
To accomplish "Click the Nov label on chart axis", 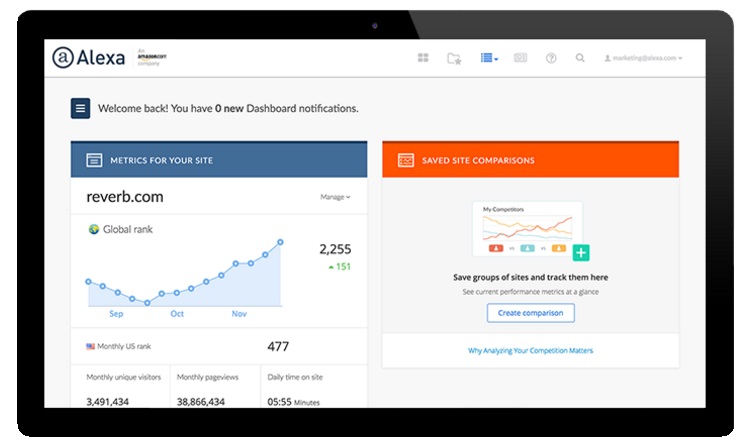I will 239,314.
